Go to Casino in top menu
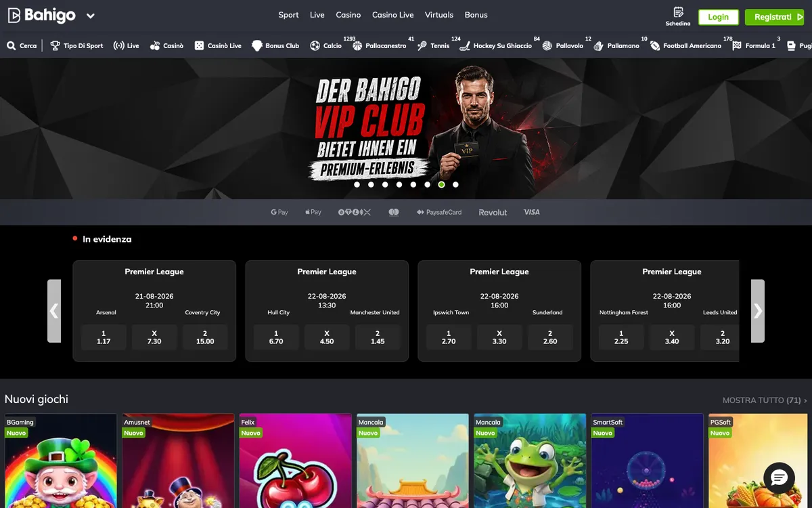 click(348, 15)
